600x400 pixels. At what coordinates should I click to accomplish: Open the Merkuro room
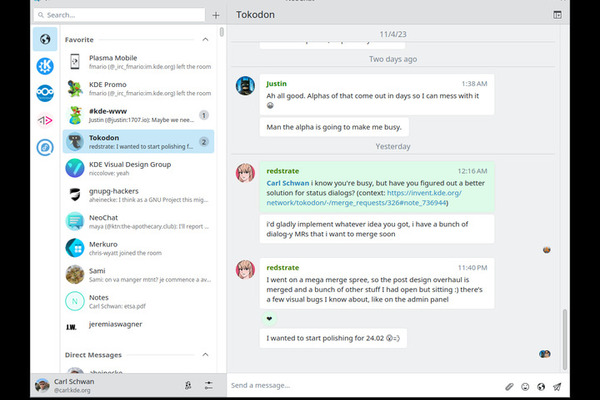click(x=139, y=248)
